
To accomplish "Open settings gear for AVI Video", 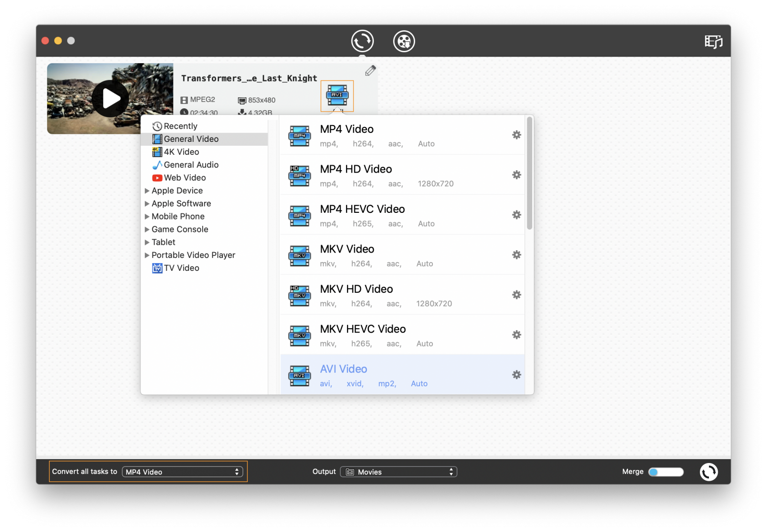I will [516, 375].
